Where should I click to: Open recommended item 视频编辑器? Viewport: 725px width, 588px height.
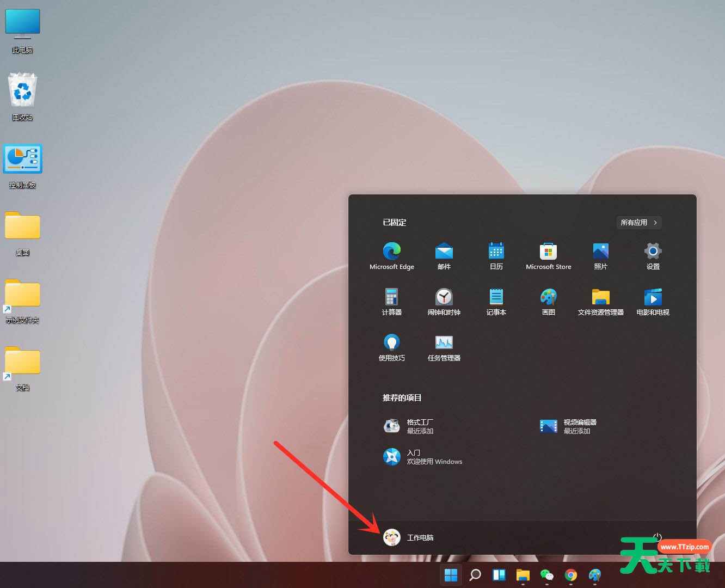[568, 426]
